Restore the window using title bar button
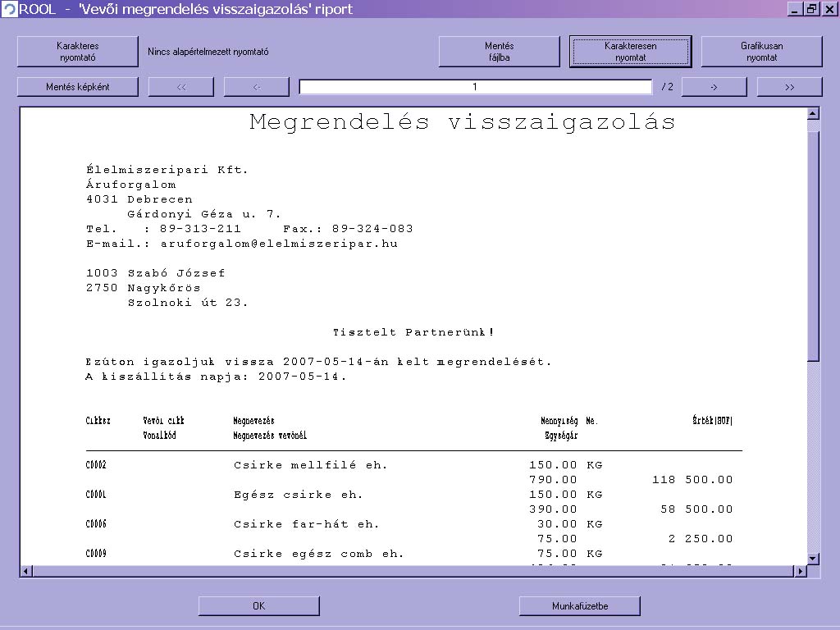This screenshot has width=840, height=630. [x=811, y=9]
